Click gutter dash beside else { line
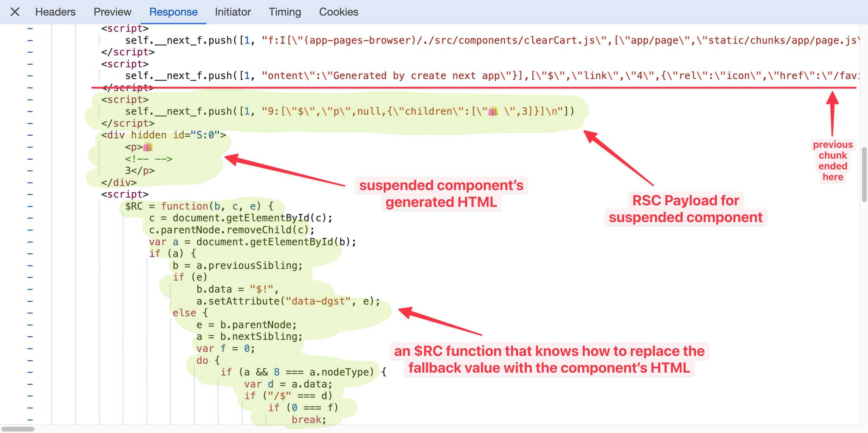Image resolution: width=868 pixels, height=433 pixels. [x=30, y=313]
